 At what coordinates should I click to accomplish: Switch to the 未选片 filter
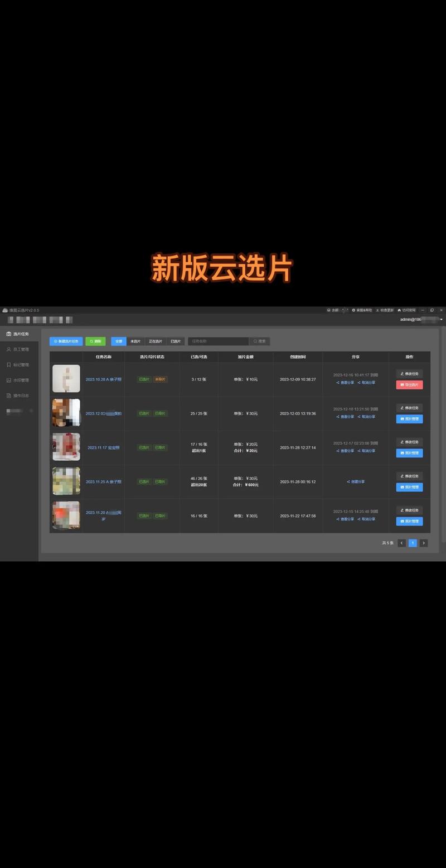135,341
